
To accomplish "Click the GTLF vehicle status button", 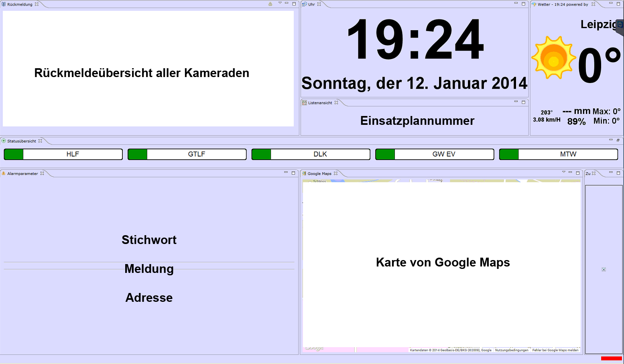I will click(x=196, y=154).
